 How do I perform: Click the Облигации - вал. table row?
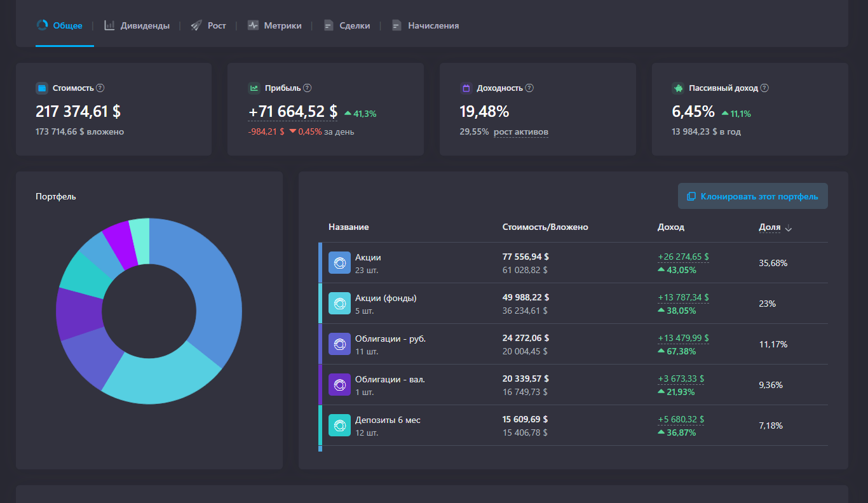573,385
